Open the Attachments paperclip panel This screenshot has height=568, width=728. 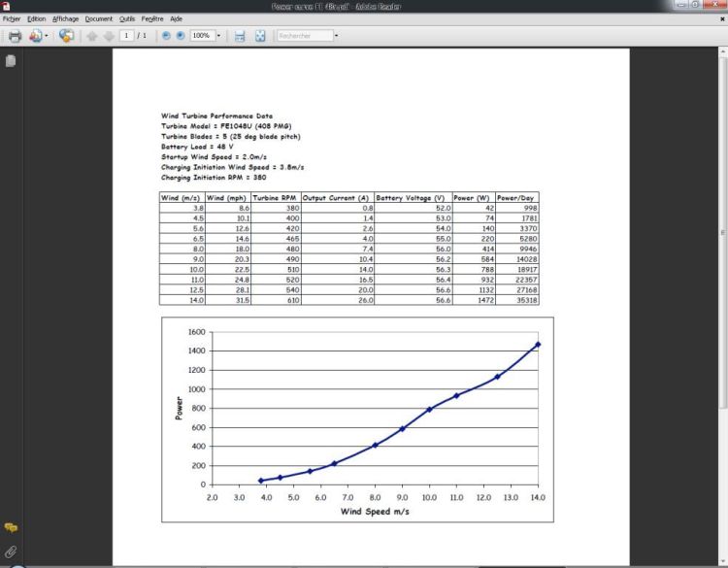click(x=11, y=551)
